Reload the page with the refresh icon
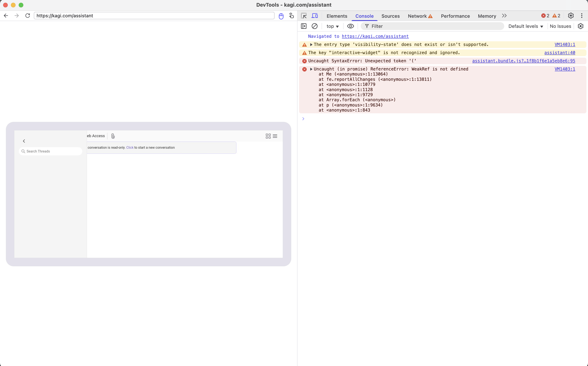The image size is (588, 366). (28, 16)
